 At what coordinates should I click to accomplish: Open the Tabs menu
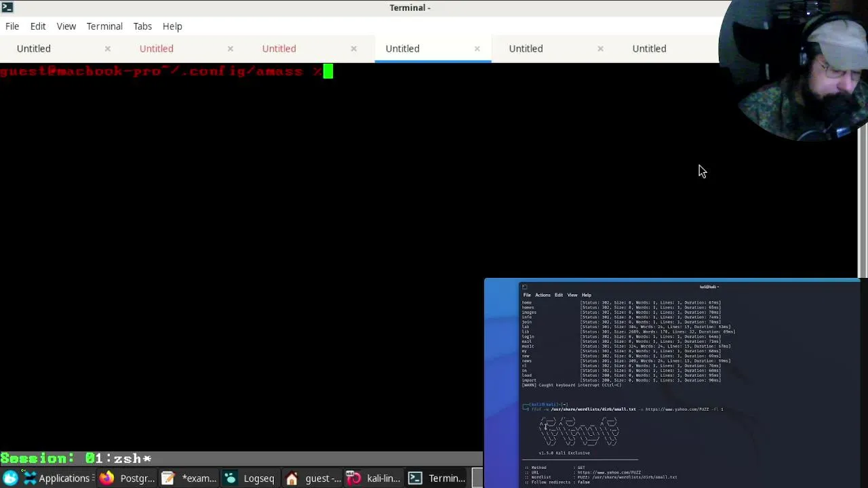coord(142,26)
